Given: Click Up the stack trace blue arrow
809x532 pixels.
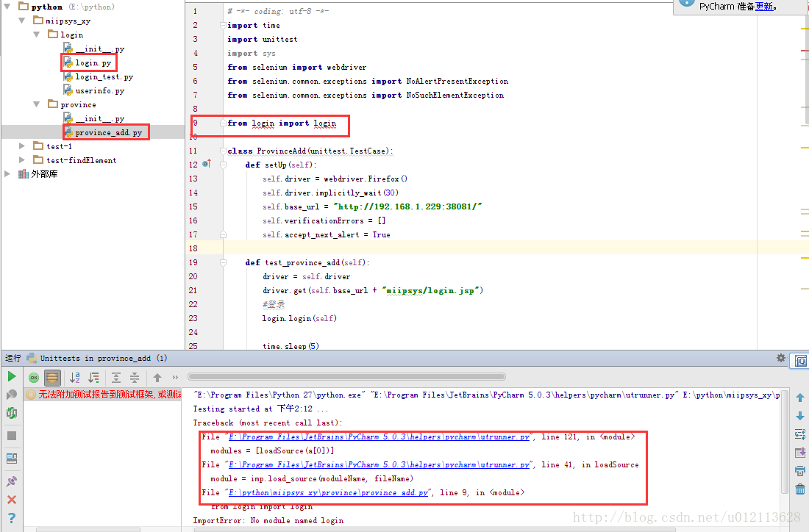Looking at the screenshot, I should coord(799,398).
